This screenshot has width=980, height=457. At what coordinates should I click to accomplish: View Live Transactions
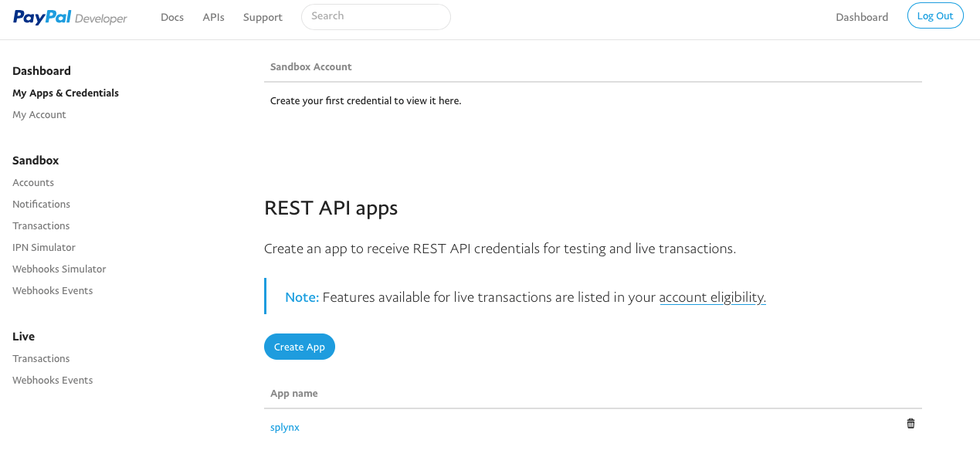pos(41,358)
